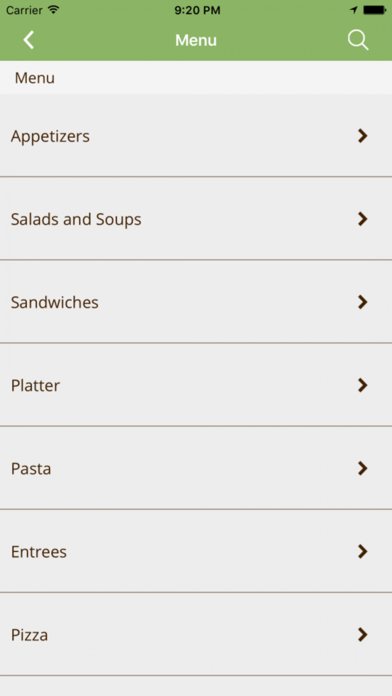
Task: Open search with the magnifier icon
Action: click(358, 40)
